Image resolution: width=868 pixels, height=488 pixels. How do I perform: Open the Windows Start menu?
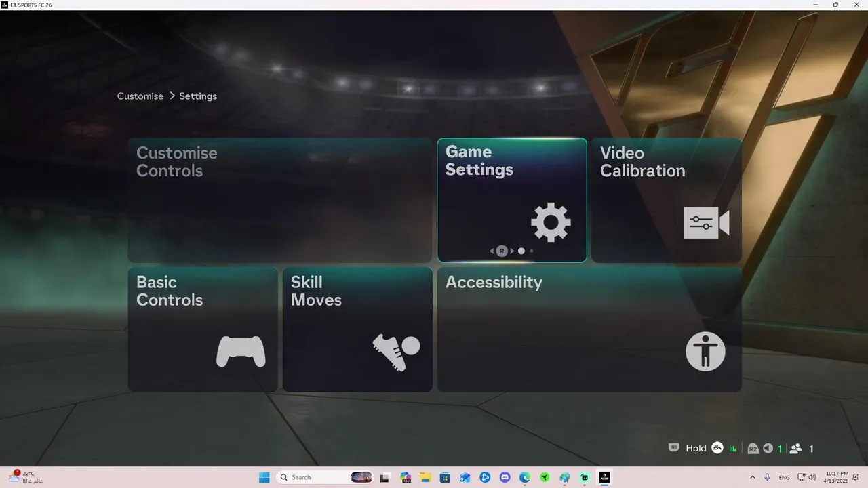pos(264,477)
